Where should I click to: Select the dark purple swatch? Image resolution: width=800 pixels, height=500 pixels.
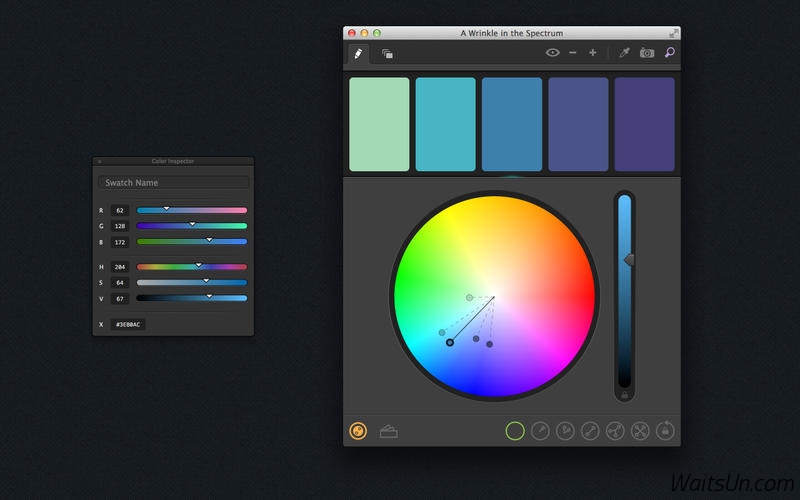click(644, 124)
